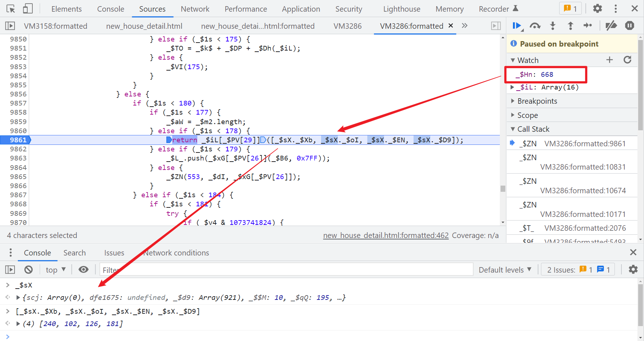The width and height of the screenshot is (644, 341).
Task: Toggle the debugger sidebar pane icon
Action: [x=496, y=26]
